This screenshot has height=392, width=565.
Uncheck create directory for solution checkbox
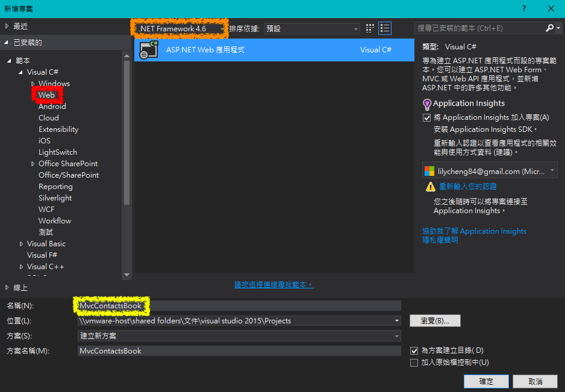pyautogui.click(x=414, y=350)
